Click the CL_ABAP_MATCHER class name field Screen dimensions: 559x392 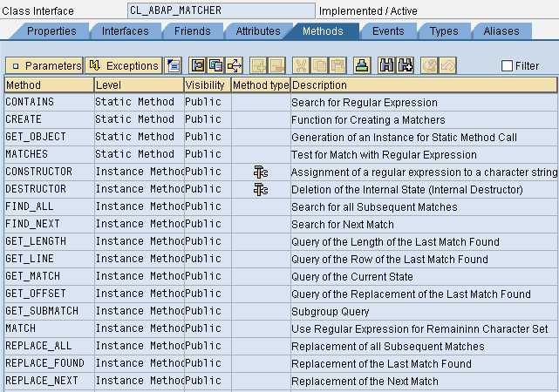(221, 10)
